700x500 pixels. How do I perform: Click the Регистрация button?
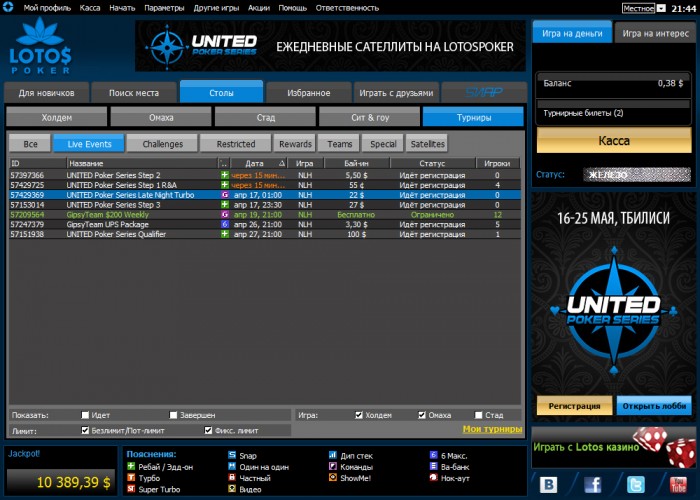tap(574, 406)
